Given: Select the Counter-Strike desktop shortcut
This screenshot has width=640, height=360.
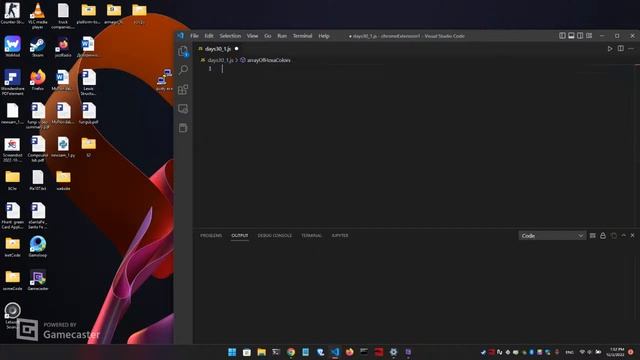Looking at the screenshot, I should pos(12,13).
